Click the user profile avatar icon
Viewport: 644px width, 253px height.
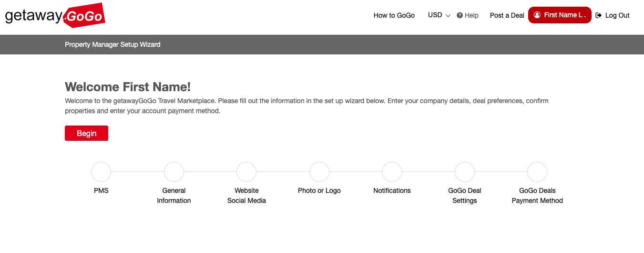pyautogui.click(x=537, y=15)
